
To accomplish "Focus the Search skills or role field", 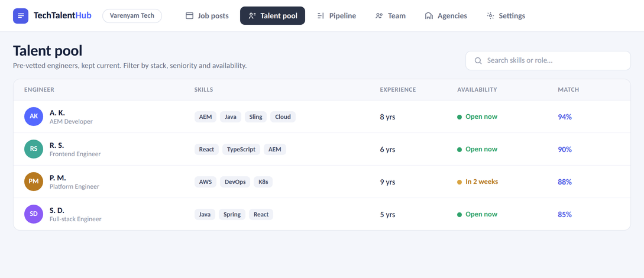I will point(548,61).
